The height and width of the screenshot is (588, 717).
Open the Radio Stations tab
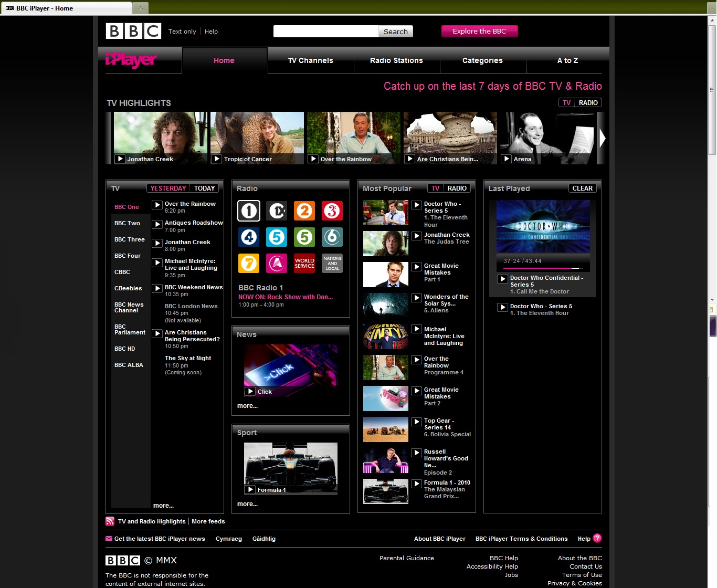[x=396, y=60]
